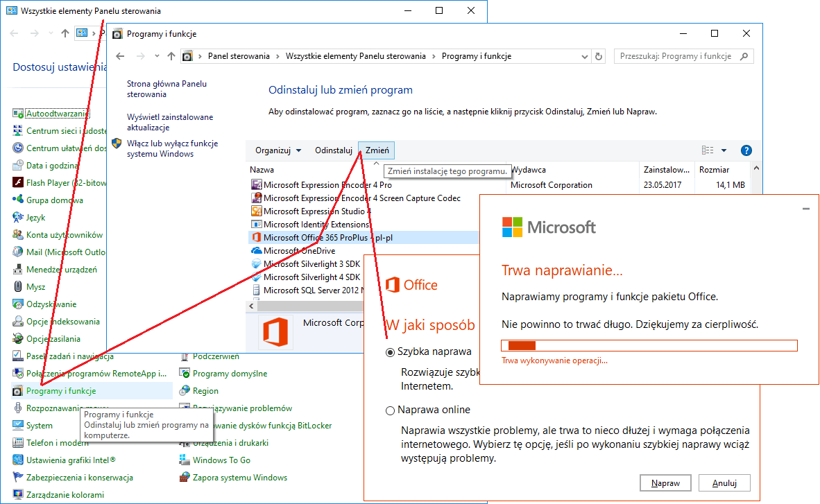Select Microsoft OneDrive in program list

click(x=299, y=251)
